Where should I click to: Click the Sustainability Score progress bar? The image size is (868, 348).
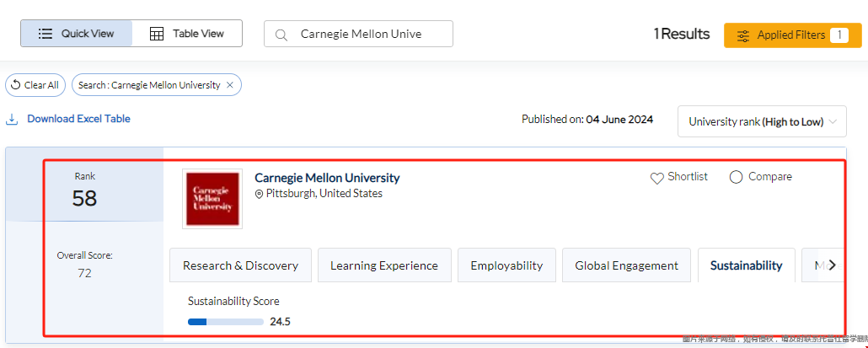point(225,321)
